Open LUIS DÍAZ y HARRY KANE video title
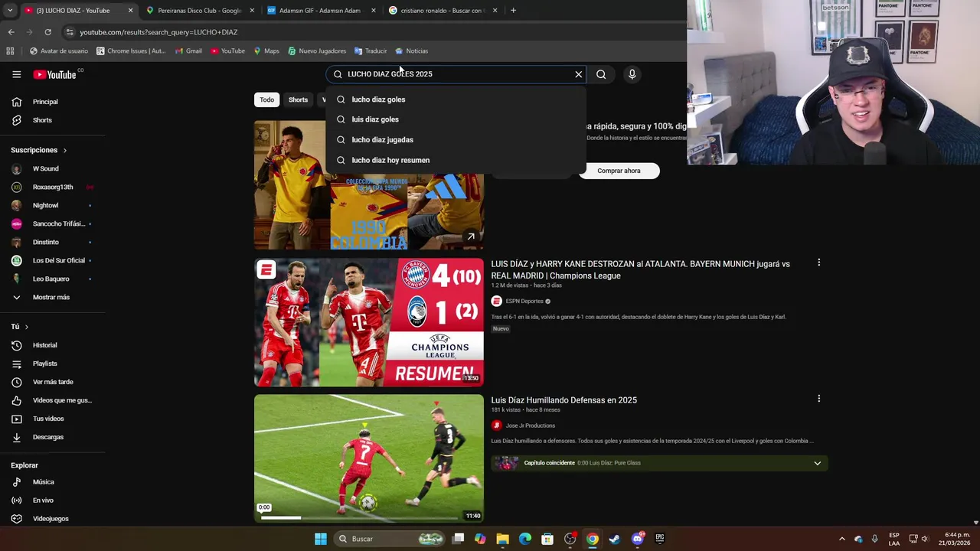Image resolution: width=980 pixels, height=551 pixels. 640,269
